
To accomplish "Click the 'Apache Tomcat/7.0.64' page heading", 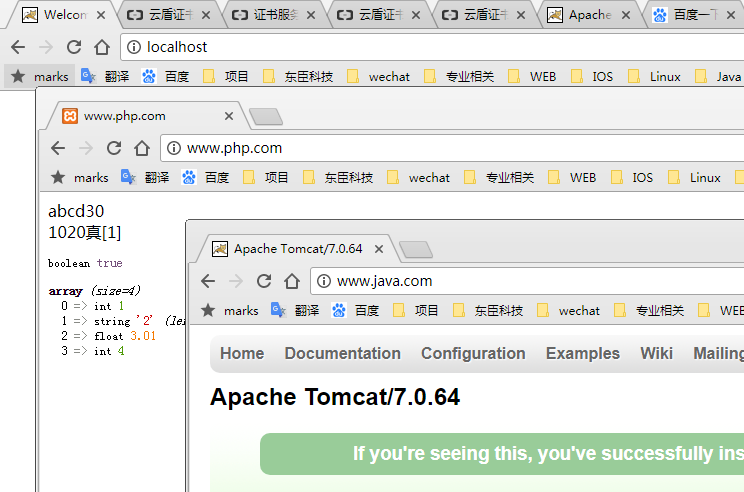I will [335, 397].
